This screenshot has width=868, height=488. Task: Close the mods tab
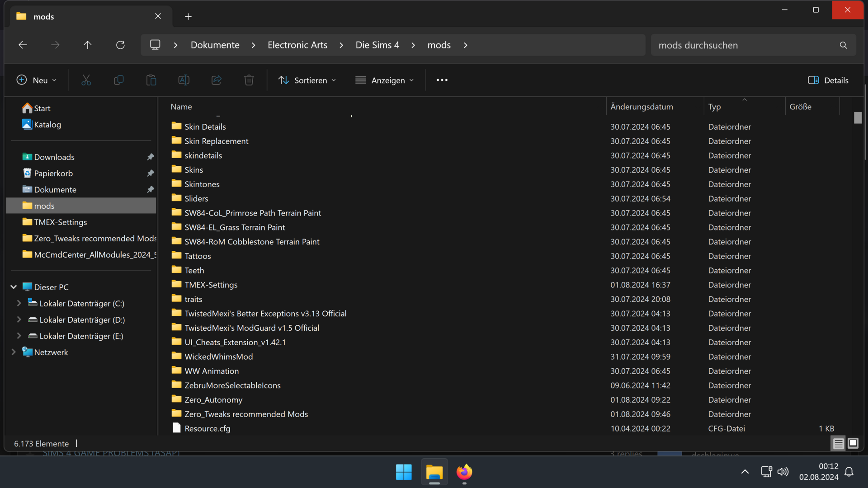[x=158, y=16]
